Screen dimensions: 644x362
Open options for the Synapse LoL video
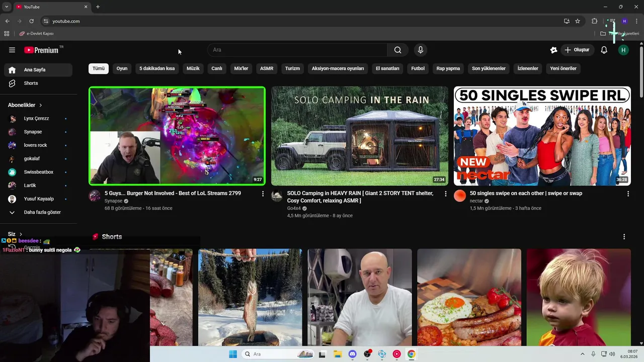coord(263,194)
